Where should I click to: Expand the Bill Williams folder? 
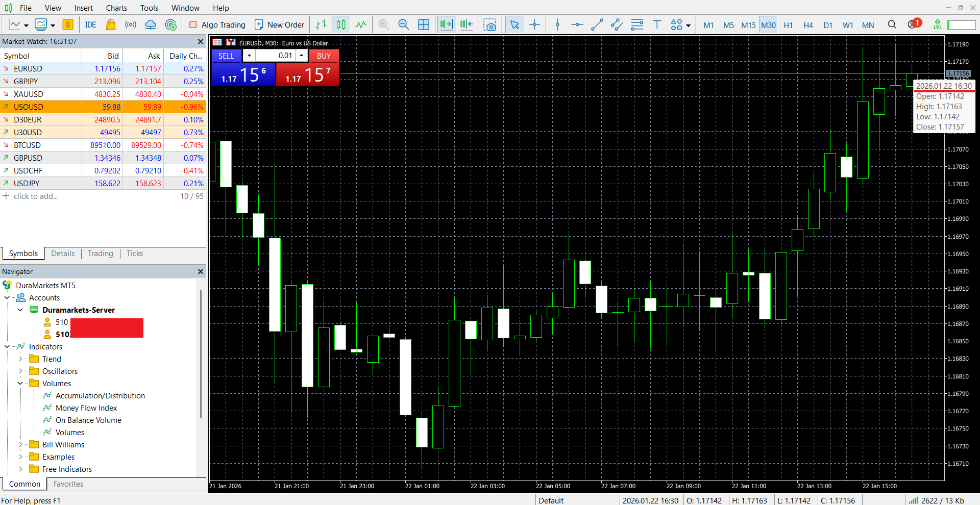pos(20,444)
